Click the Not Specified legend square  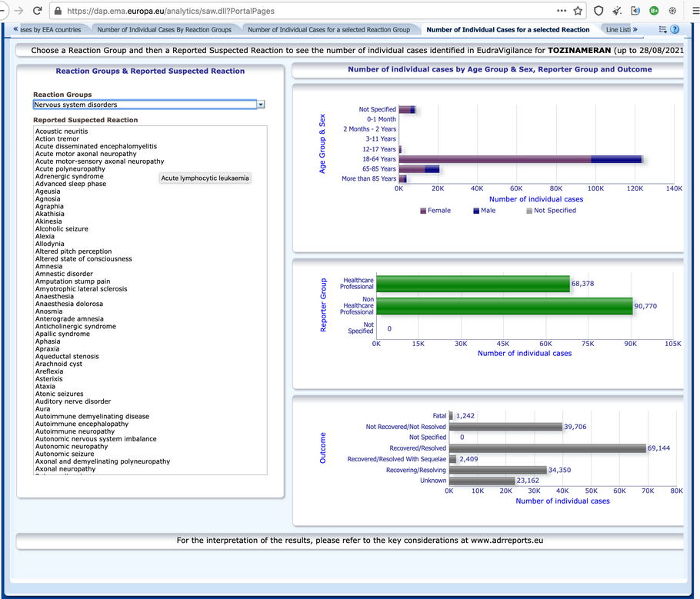point(529,211)
